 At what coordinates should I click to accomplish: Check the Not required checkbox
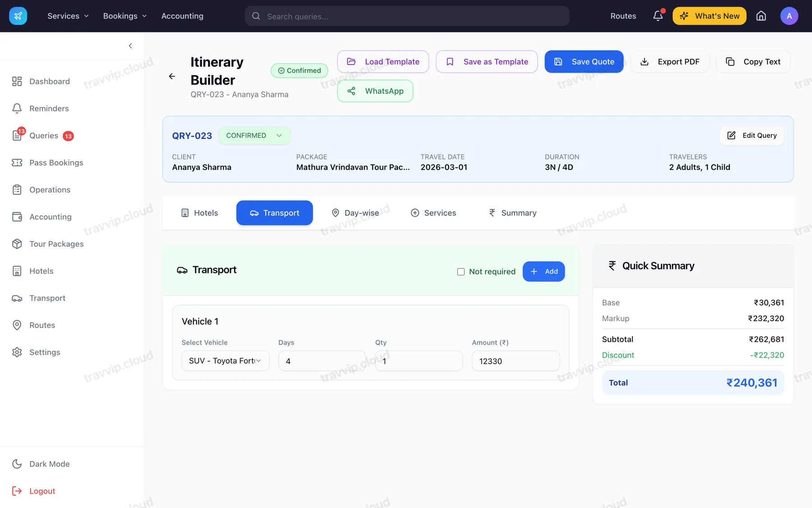[461, 271]
